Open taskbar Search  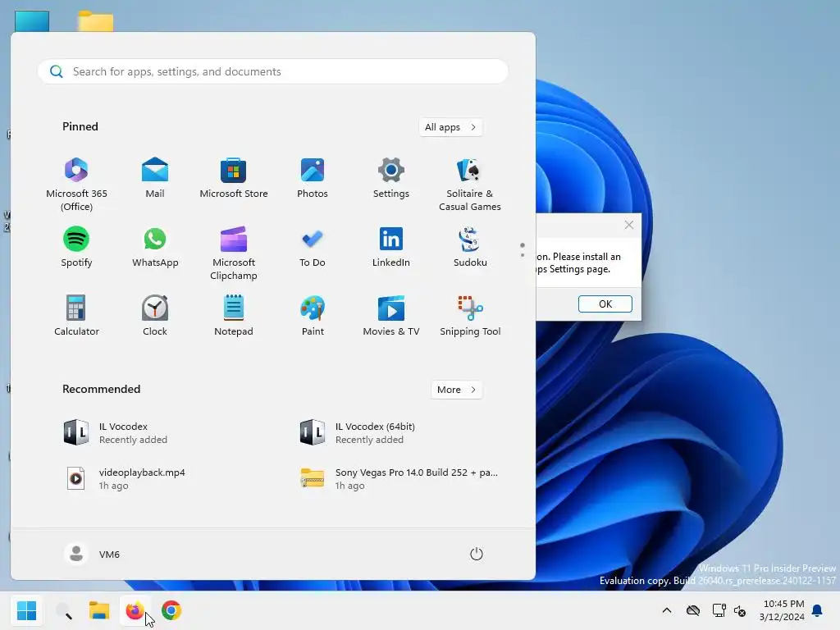[64, 610]
